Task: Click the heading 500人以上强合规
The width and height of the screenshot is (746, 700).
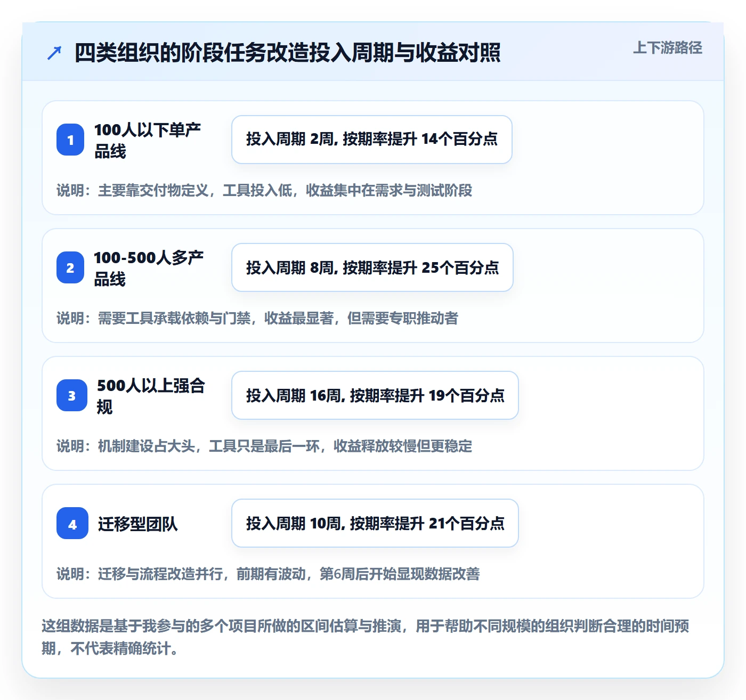Action: tap(151, 396)
